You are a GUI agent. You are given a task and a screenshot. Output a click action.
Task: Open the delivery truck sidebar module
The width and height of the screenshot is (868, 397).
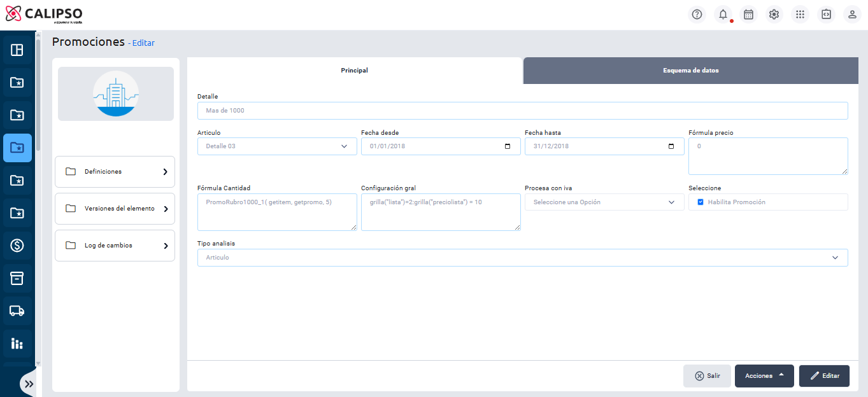pos(17,310)
